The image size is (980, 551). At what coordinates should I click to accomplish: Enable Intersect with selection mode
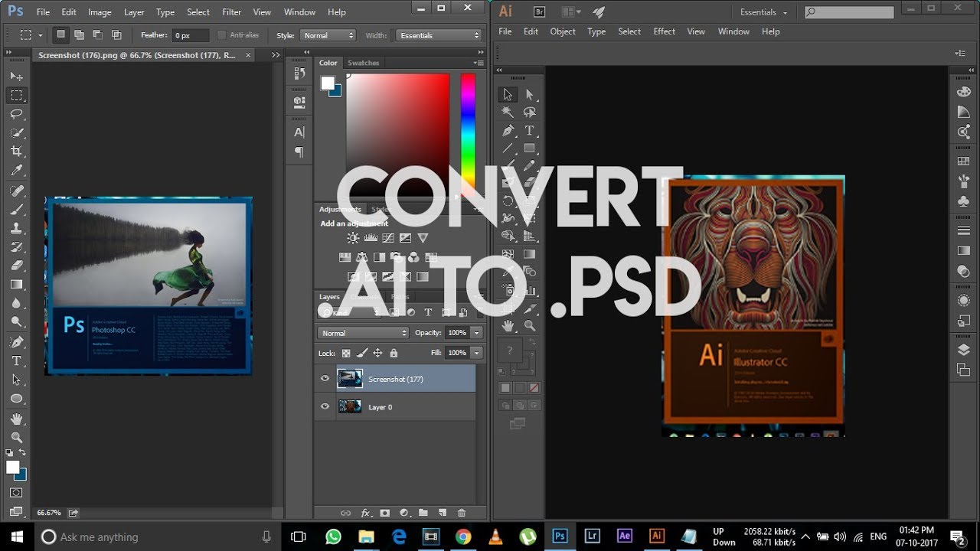pos(116,35)
